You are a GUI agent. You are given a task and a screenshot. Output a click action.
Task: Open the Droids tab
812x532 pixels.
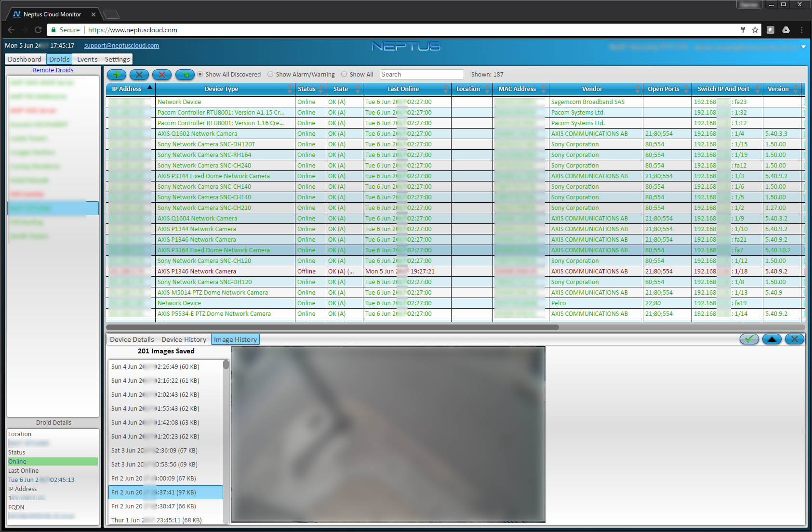pyautogui.click(x=59, y=59)
